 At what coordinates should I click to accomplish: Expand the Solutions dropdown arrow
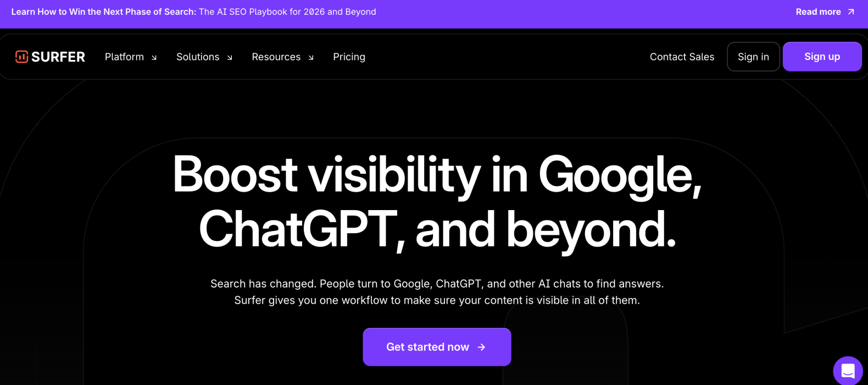pos(230,57)
